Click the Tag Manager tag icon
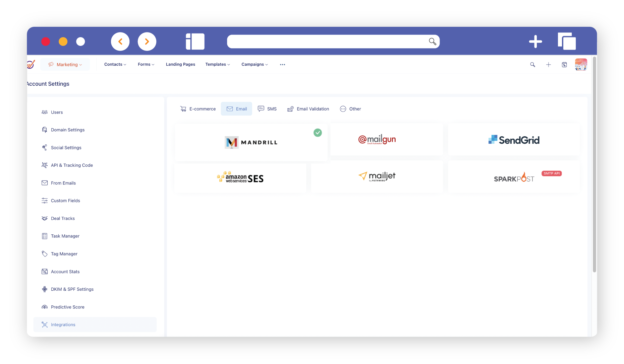Viewport: 624px width, 364px height. (45, 254)
